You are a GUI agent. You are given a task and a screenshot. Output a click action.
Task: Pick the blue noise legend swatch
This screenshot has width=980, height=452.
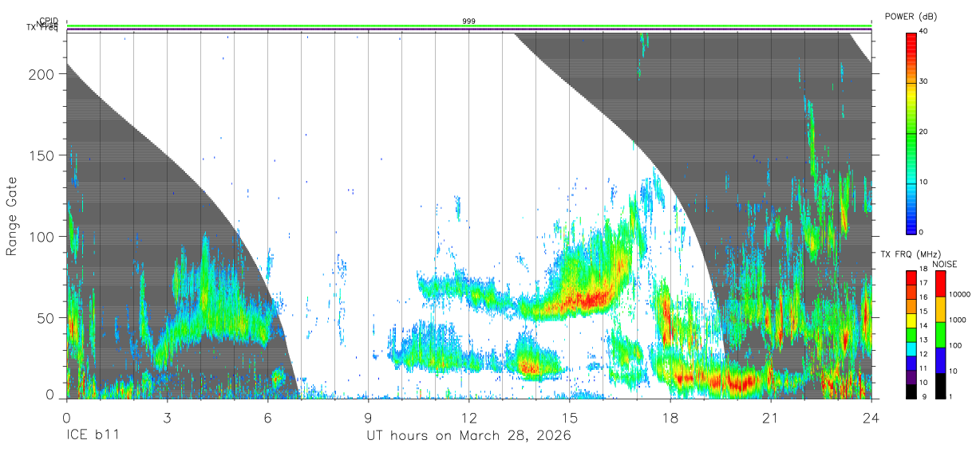pyautogui.click(x=939, y=360)
